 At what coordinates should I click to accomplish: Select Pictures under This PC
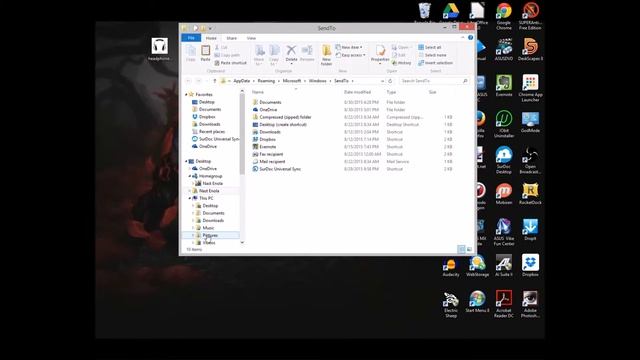(x=210, y=235)
